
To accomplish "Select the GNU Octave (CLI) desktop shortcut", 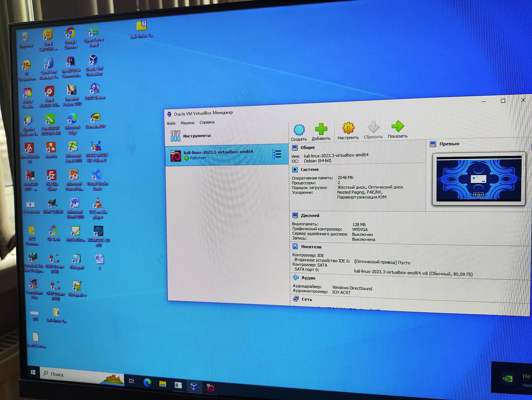I will (x=55, y=264).
